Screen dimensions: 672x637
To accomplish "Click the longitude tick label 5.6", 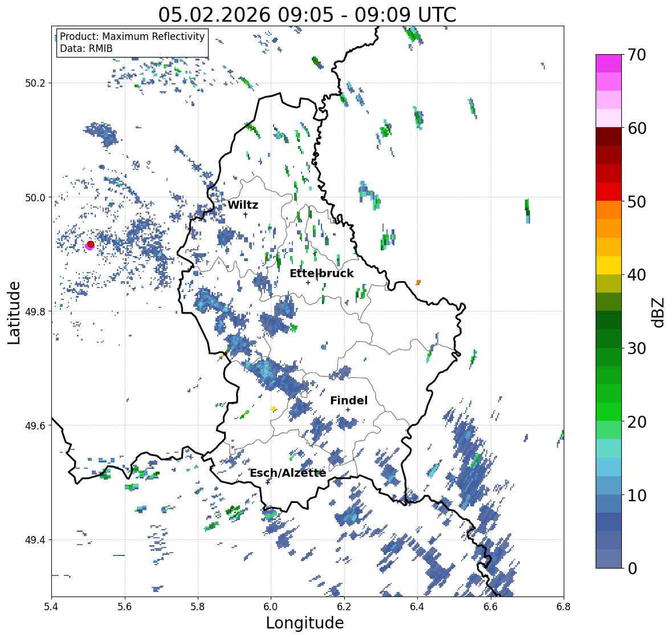I will pos(125,606).
